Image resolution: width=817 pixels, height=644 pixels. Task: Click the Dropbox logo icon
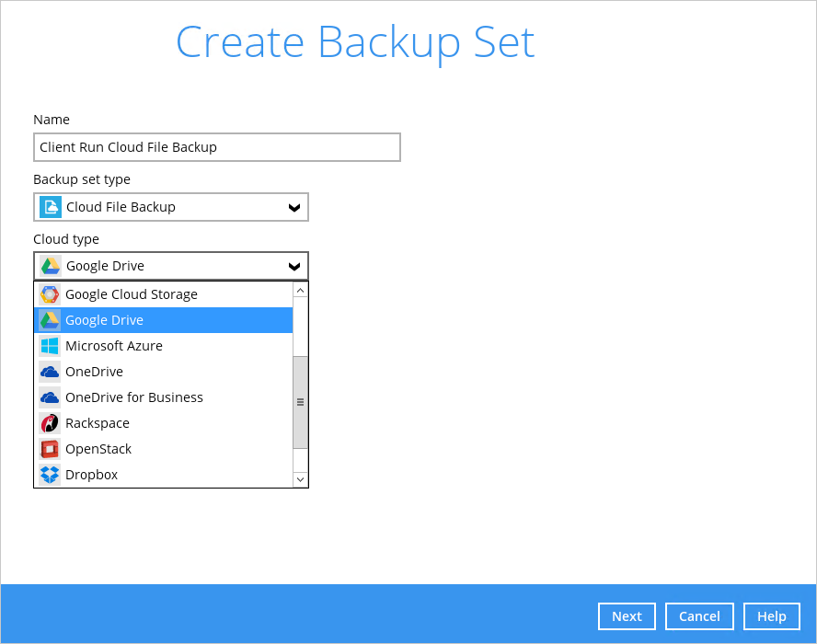point(50,475)
